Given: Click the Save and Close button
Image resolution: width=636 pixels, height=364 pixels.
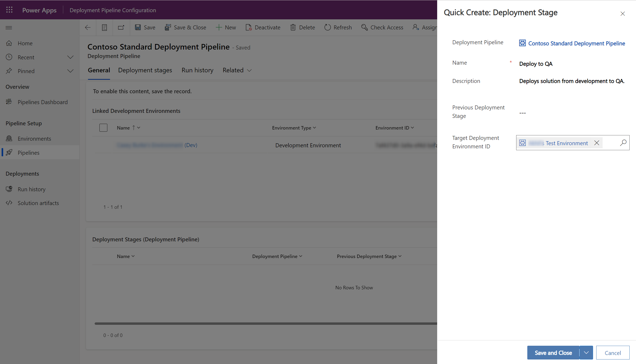Looking at the screenshot, I should [552, 352].
